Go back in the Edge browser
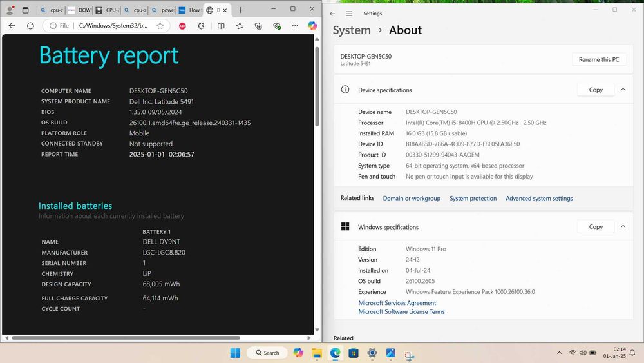The image size is (644, 363). (12, 26)
